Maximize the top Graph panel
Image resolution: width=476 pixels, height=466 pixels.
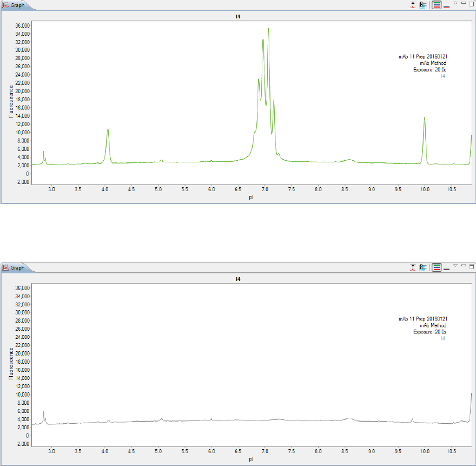472,4
